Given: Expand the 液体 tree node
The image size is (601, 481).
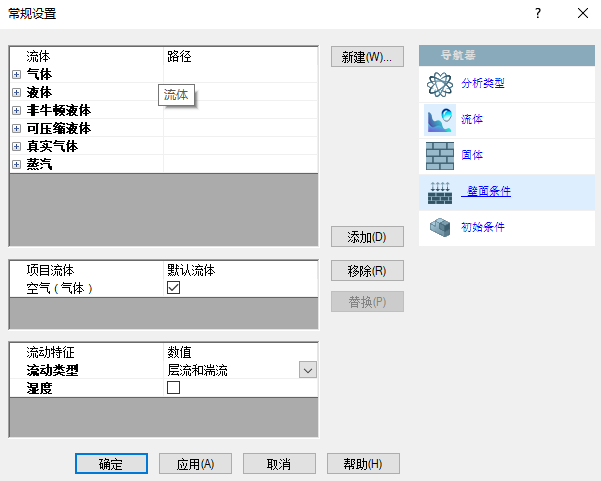Looking at the screenshot, I should pyautogui.click(x=16, y=92).
